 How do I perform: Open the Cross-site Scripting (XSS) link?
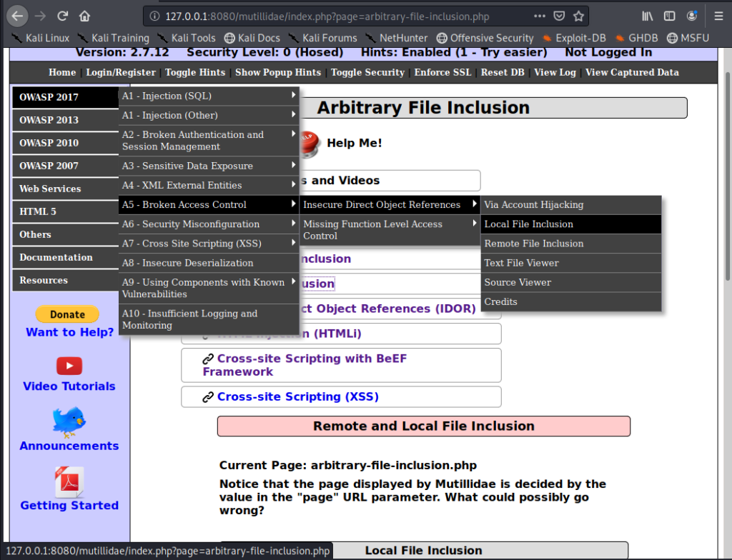pyautogui.click(x=297, y=397)
